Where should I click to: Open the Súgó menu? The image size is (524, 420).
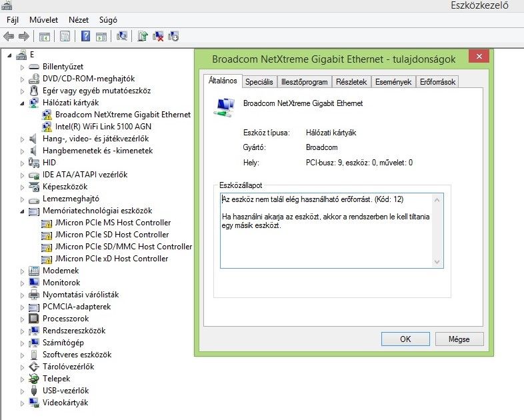[x=108, y=20]
